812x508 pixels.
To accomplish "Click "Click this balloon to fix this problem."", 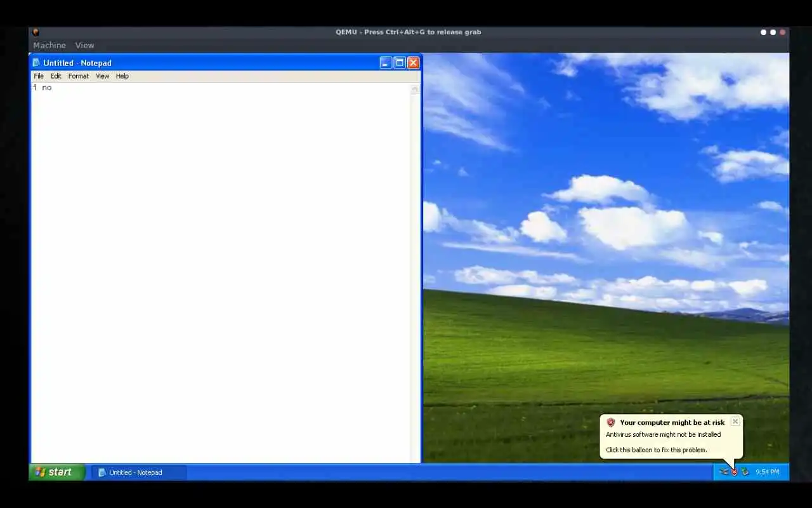I will tap(657, 450).
